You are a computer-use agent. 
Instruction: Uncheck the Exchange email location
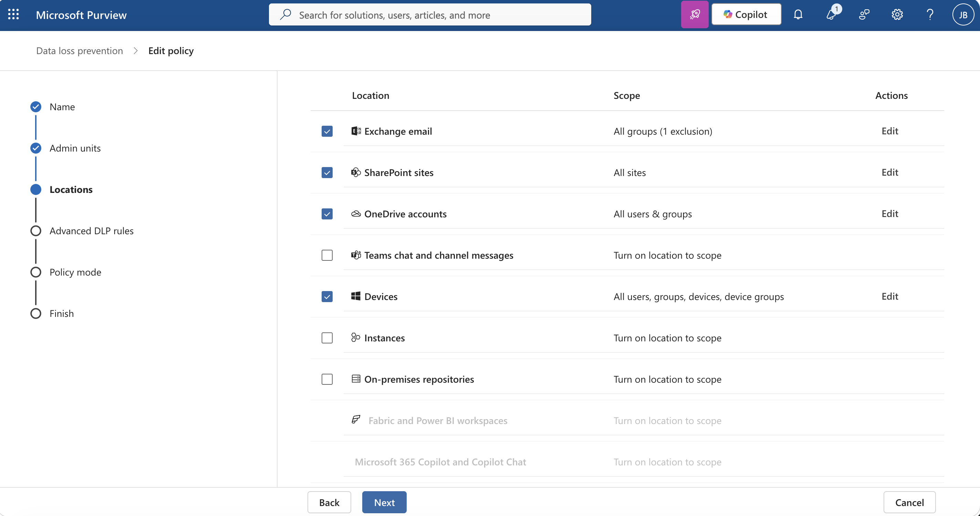point(327,131)
